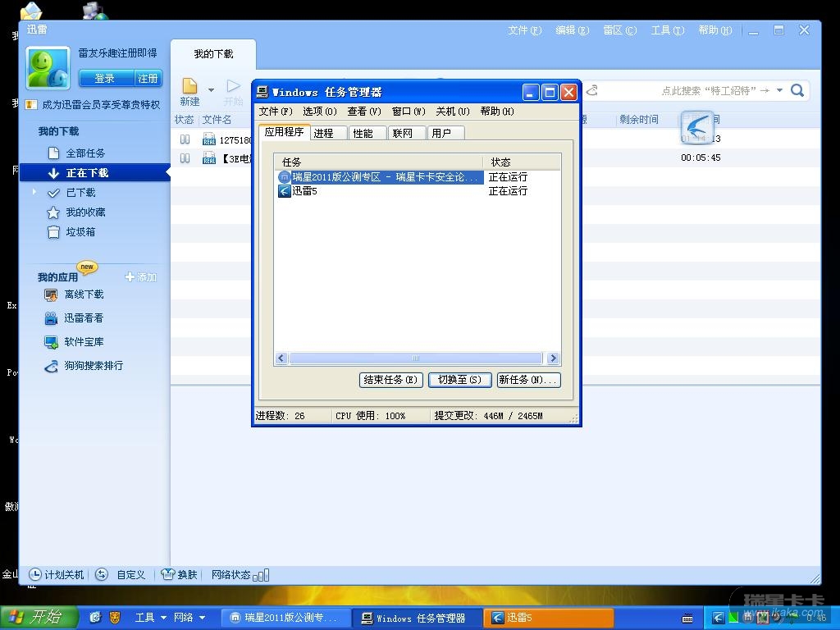Open the 网络 dropdown on the taskbar
The height and width of the screenshot is (630, 840).
pyautogui.click(x=189, y=618)
